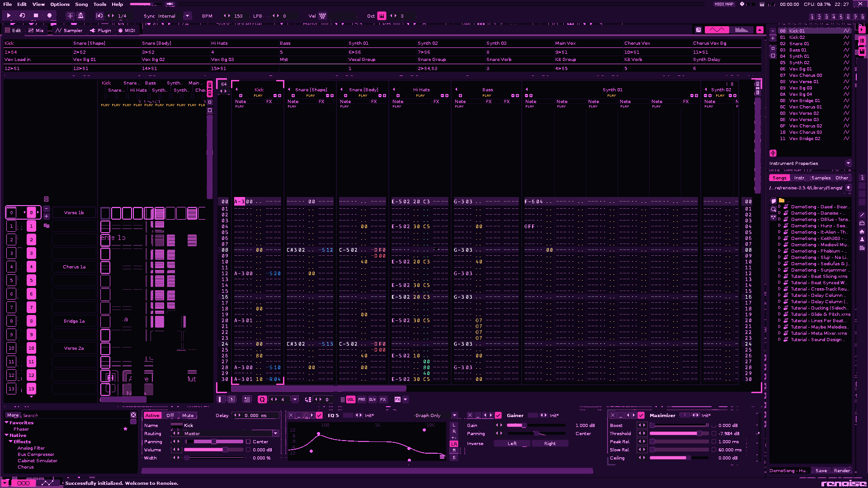Open the Sync Internal dropdown

(187, 16)
